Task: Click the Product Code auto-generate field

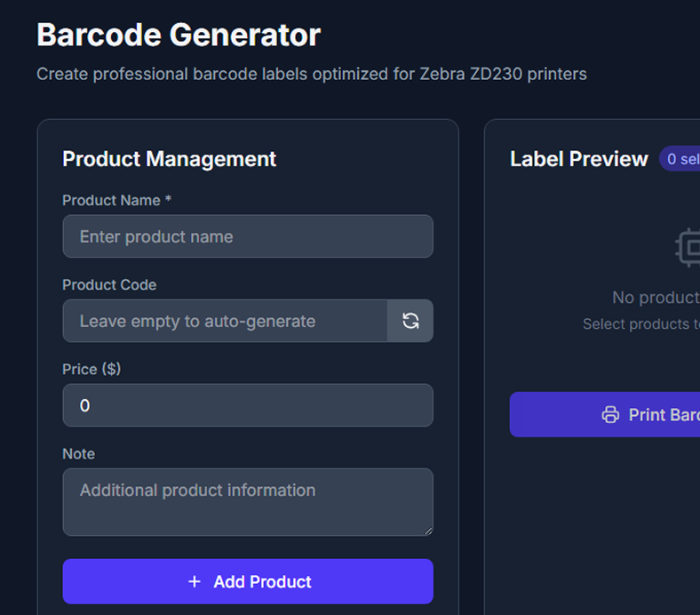Action: (x=225, y=321)
